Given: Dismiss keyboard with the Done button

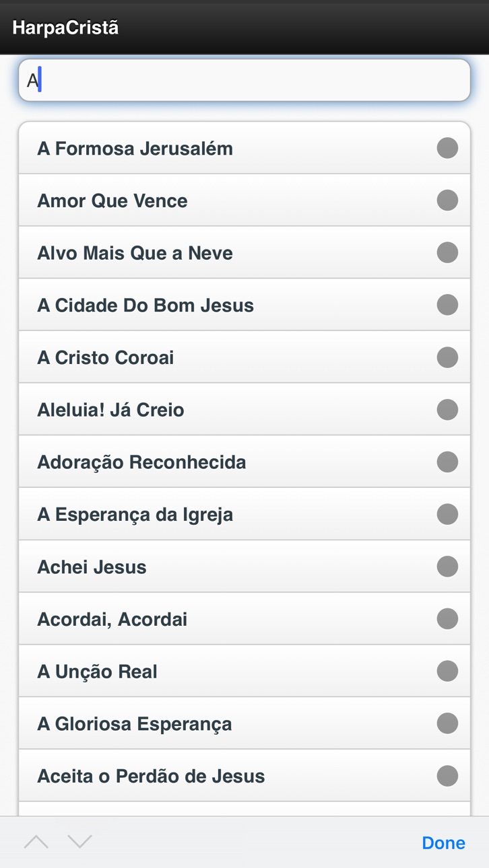Looking at the screenshot, I should point(443,842).
